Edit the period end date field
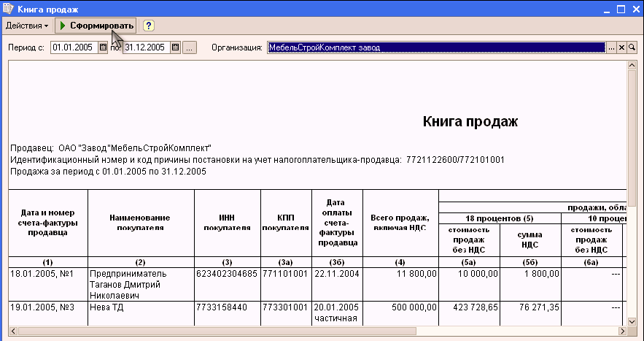The image size is (644, 341). tap(147, 47)
